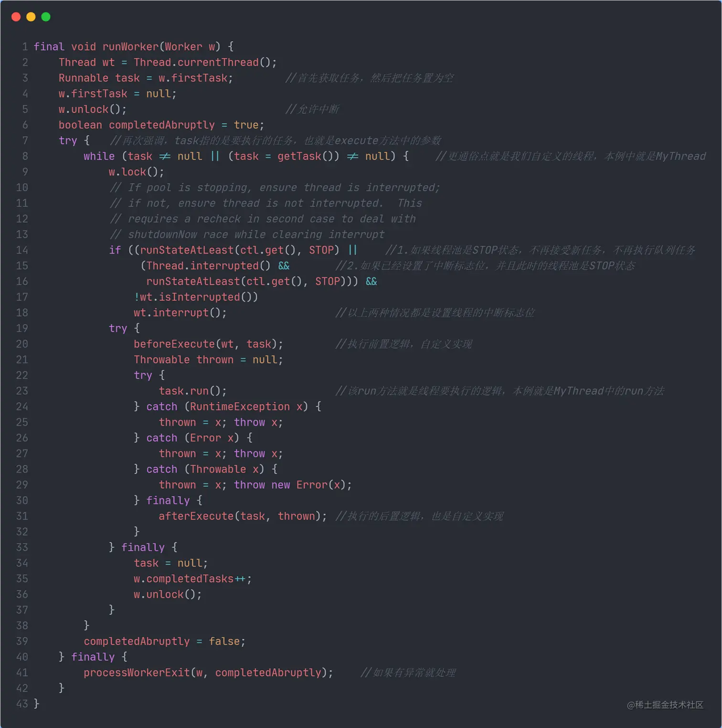Click the 'while' keyword on line 8
This screenshot has width=722, height=728.
pyautogui.click(x=99, y=156)
